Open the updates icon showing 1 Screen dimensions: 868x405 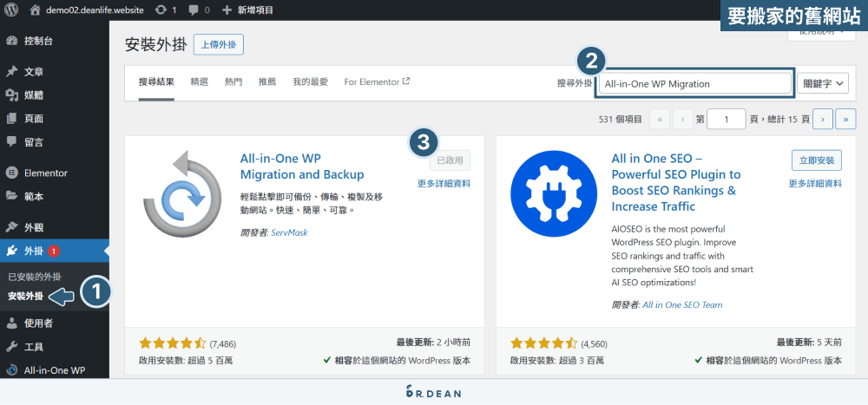click(166, 10)
